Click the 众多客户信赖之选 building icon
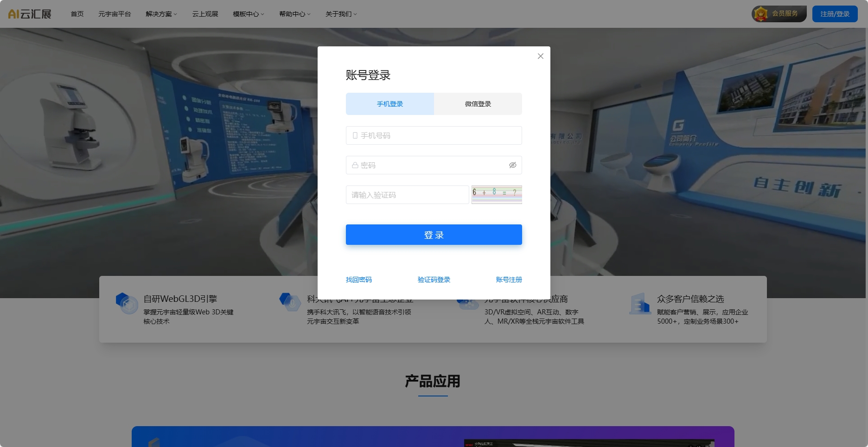868x447 pixels. click(x=640, y=304)
